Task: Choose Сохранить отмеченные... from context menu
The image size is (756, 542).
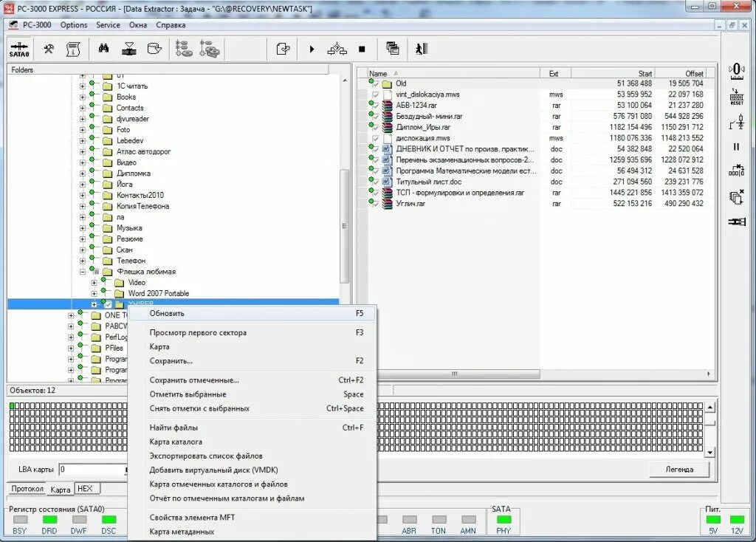Action: pos(252,380)
